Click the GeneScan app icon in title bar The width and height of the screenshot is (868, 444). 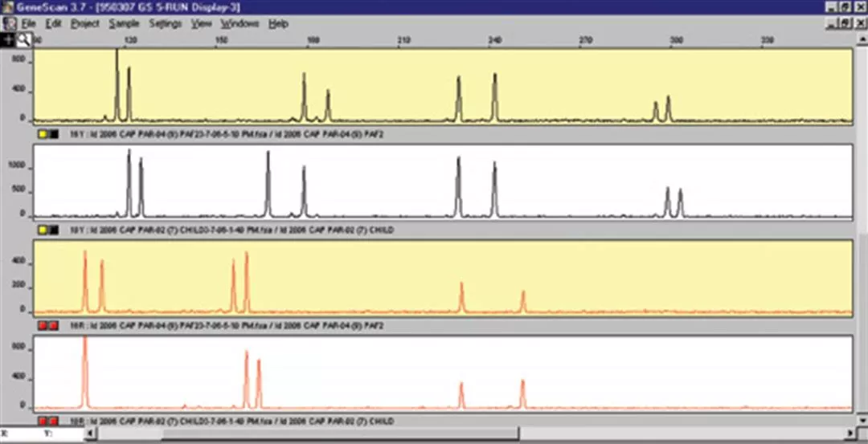(7, 7)
